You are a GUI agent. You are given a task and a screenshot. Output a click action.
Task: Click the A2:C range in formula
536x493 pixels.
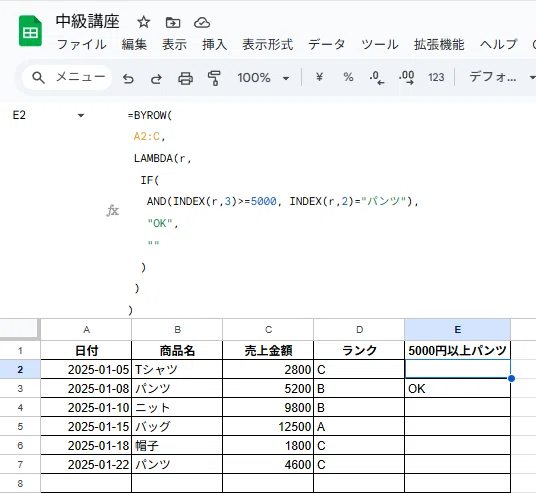tap(147, 137)
